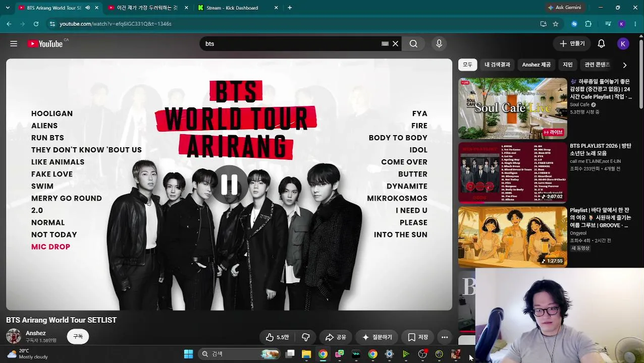This screenshot has height=363, width=644.
Task: Select the 내 검색결과 chip
Action: tap(497, 65)
